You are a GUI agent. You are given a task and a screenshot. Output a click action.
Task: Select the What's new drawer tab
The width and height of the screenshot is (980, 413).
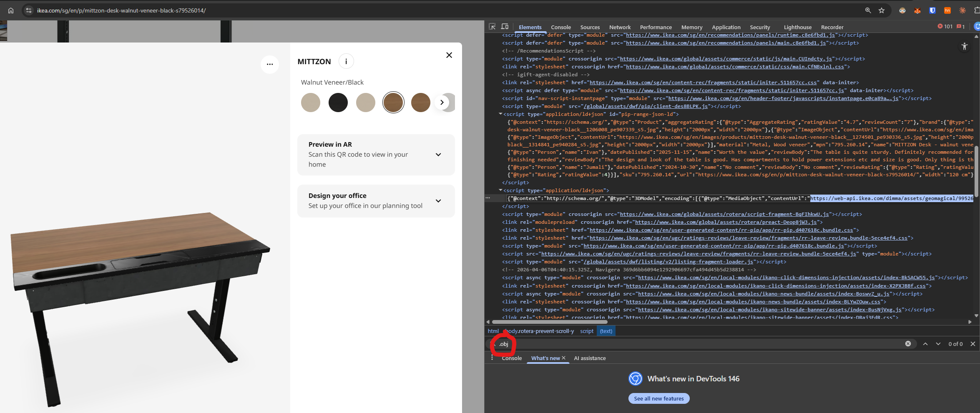tap(545, 358)
